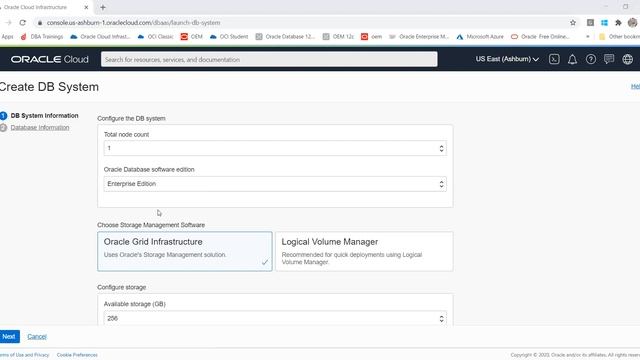Open the OEM 12c bookmark
Screen dimensions: 640x360
point(338,37)
